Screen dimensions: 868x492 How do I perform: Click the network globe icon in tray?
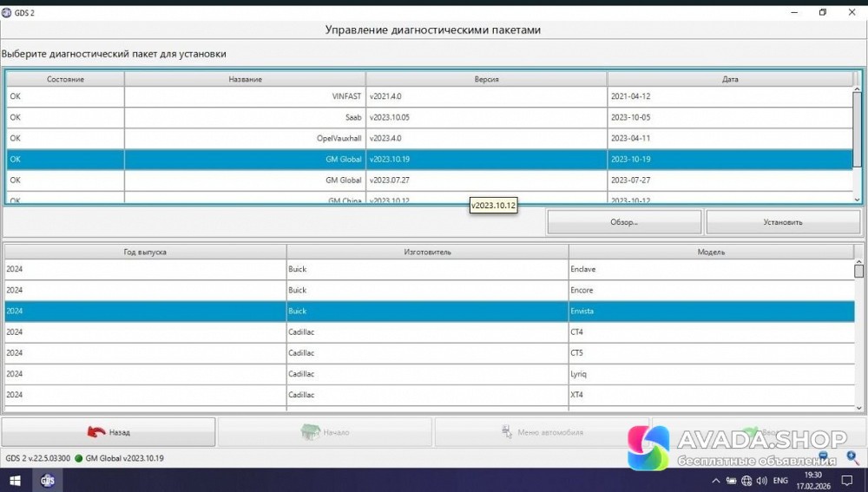[x=746, y=480]
